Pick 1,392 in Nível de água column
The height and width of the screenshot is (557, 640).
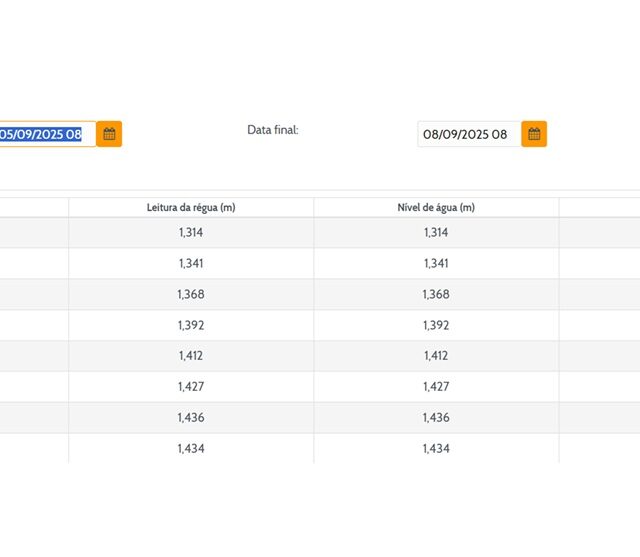point(436,325)
